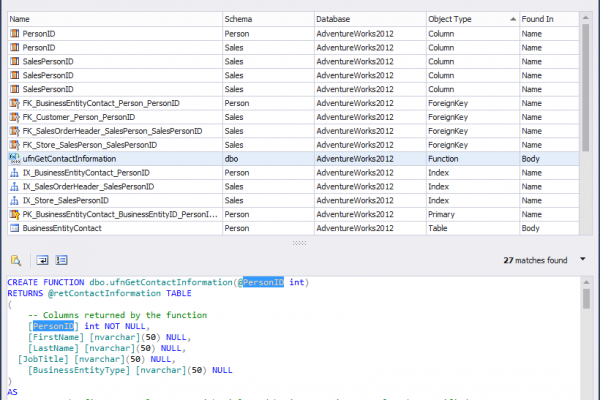Select FK_Store_SalesPerson_SalesPersonID name

pos(90,145)
